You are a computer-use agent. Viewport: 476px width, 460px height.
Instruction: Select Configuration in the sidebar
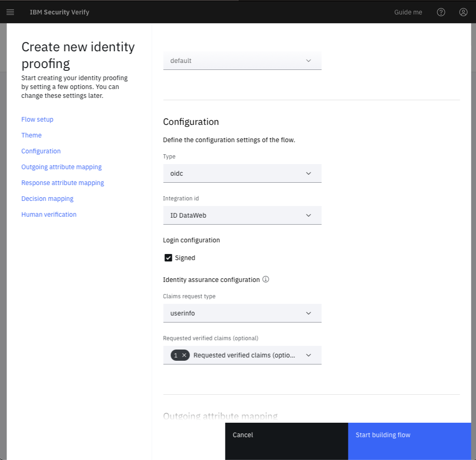click(x=41, y=151)
